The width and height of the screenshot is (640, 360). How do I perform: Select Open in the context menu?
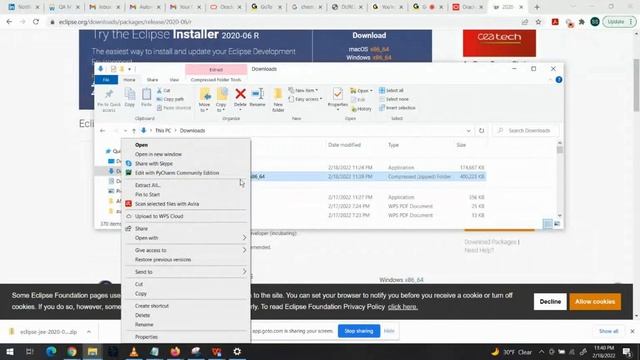tap(141, 145)
